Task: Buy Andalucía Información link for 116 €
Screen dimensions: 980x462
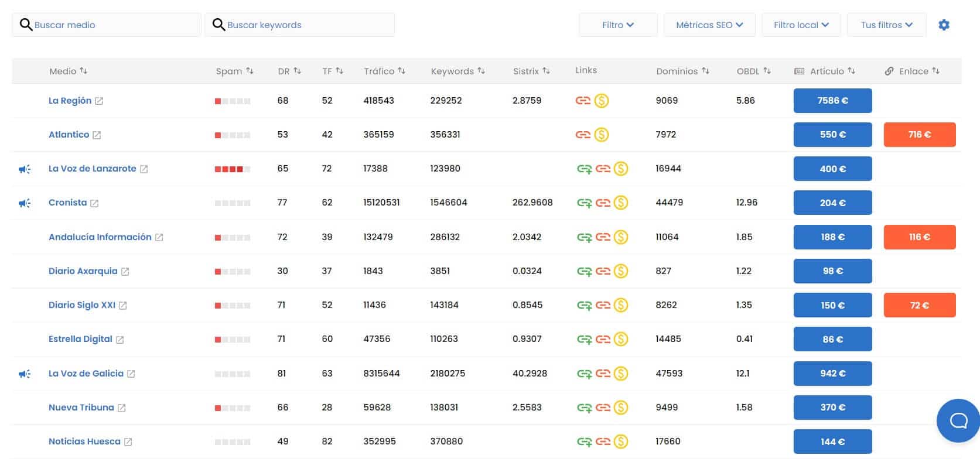Action: [x=920, y=237]
